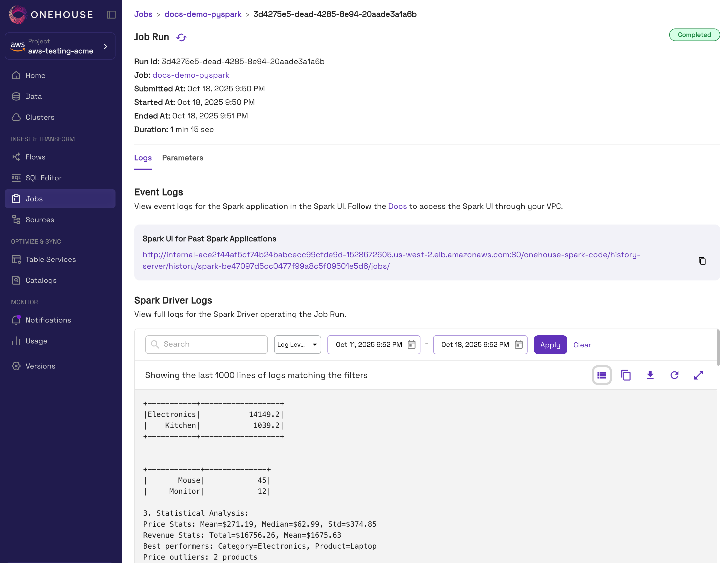Image resolution: width=728 pixels, height=563 pixels.
Task: Expand the aws-testing-acme project selector
Action: pos(60,46)
